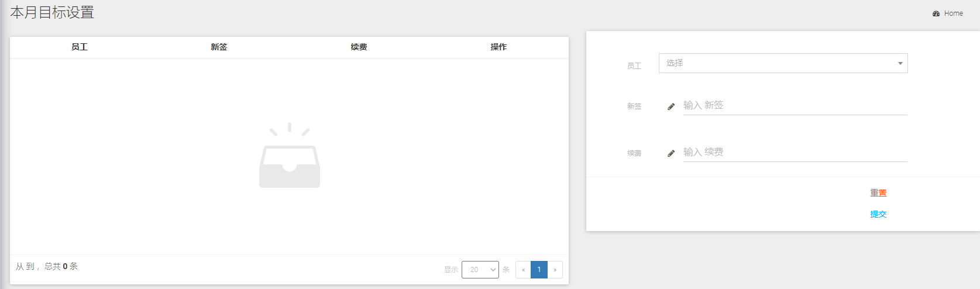Click the dashboard icon beside Home

pyautogui.click(x=936, y=13)
